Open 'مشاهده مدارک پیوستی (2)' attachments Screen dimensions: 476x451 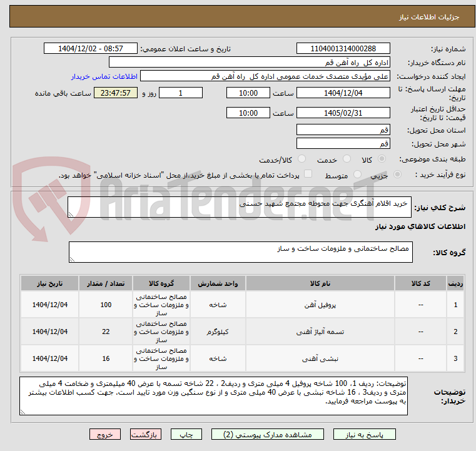pyautogui.click(x=268, y=434)
